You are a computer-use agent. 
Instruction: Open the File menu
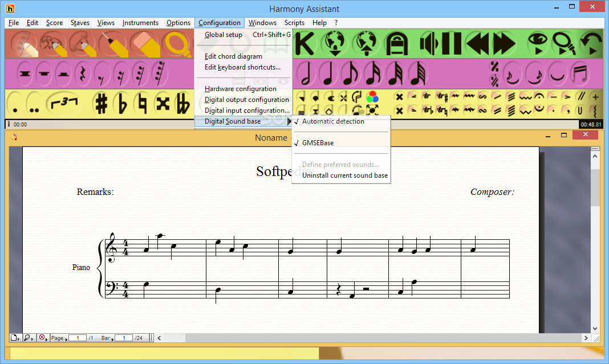coord(14,23)
